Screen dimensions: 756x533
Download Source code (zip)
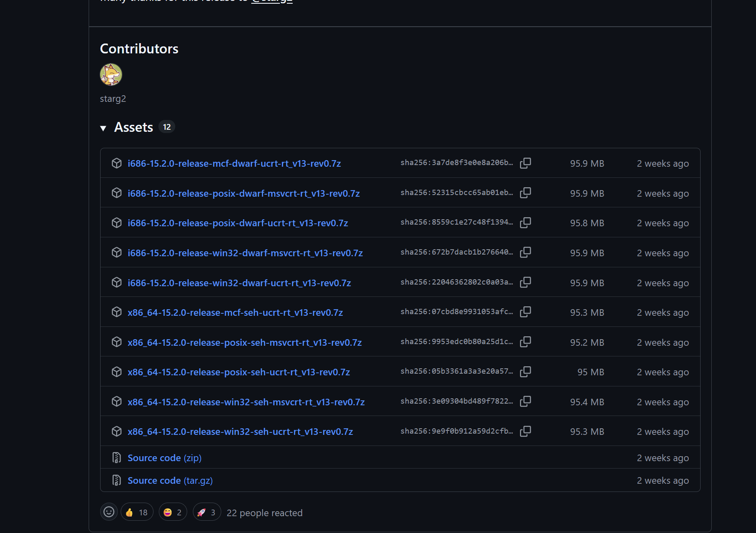[x=164, y=458]
